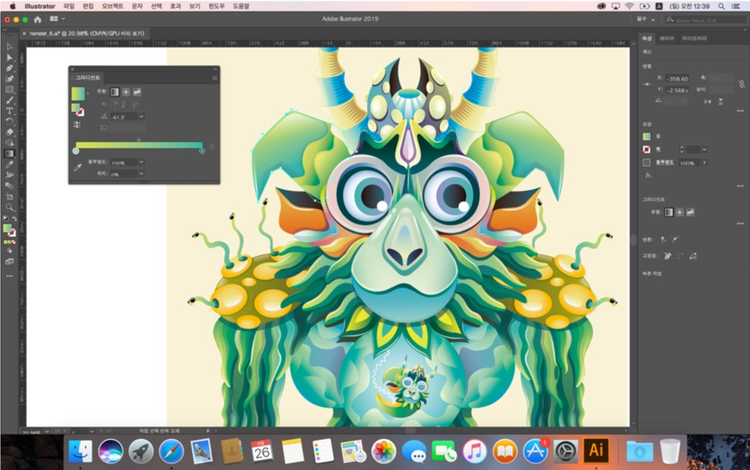The image size is (750, 470).
Task: Click the right teal gradient stop
Action: pos(202,151)
